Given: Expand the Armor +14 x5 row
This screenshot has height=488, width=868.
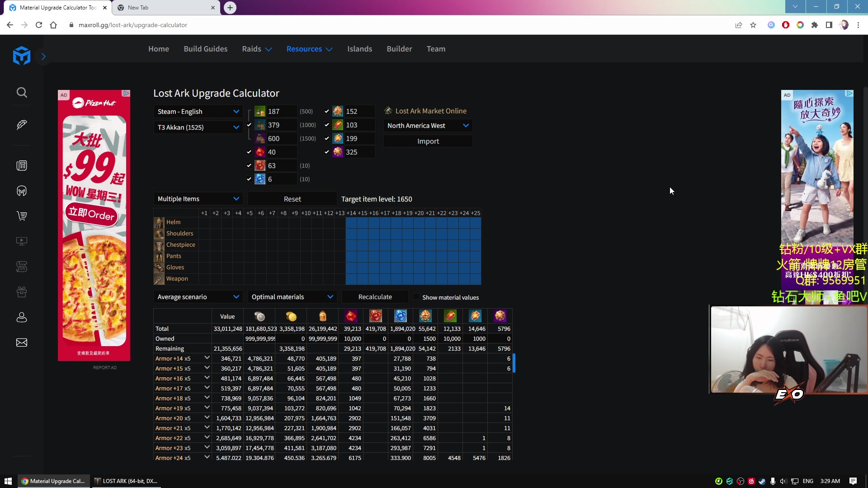Looking at the screenshot, I should [207, 358].
